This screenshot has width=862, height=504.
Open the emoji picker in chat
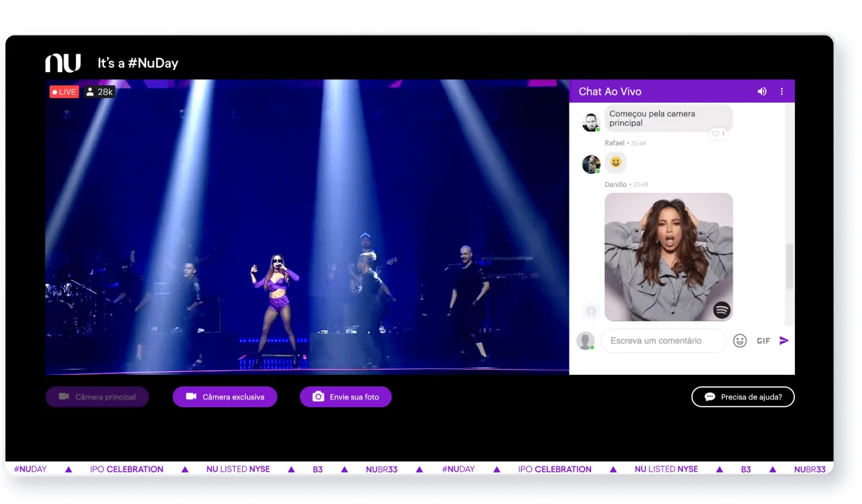(740, 341)
